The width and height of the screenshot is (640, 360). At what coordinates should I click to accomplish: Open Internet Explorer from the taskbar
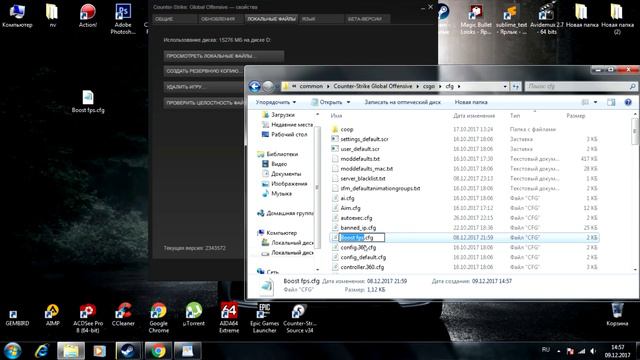click(x=42, y=351)
